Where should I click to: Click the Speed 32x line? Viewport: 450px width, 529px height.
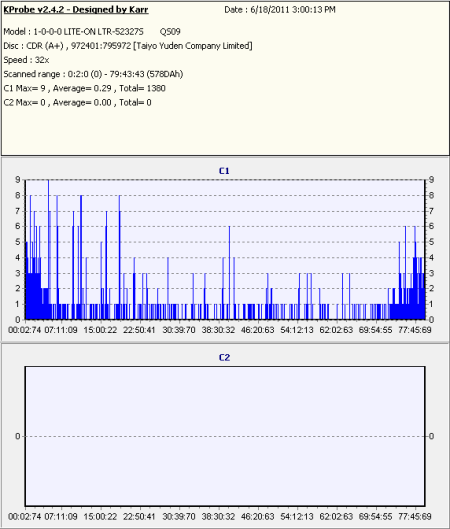pos(26,60)
